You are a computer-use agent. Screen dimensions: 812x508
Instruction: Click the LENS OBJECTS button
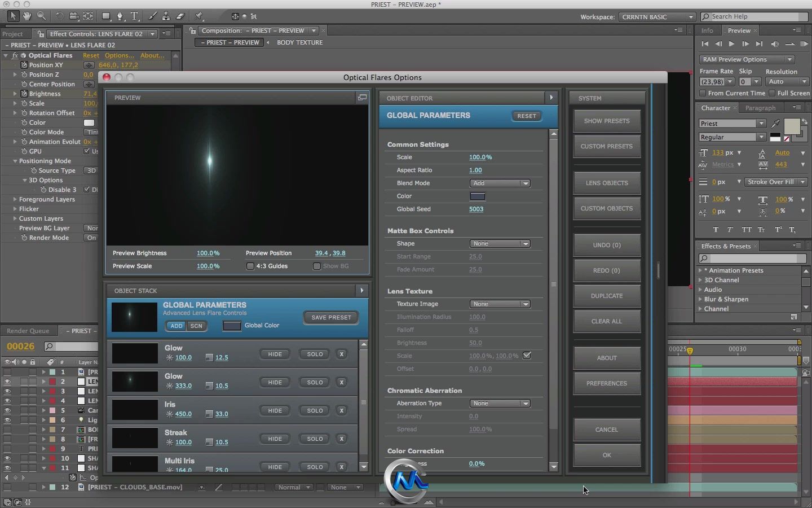pos(607,183)
